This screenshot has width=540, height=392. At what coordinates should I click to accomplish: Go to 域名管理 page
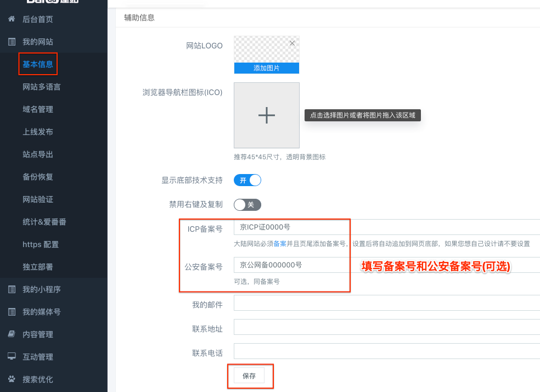click(38, 109)
